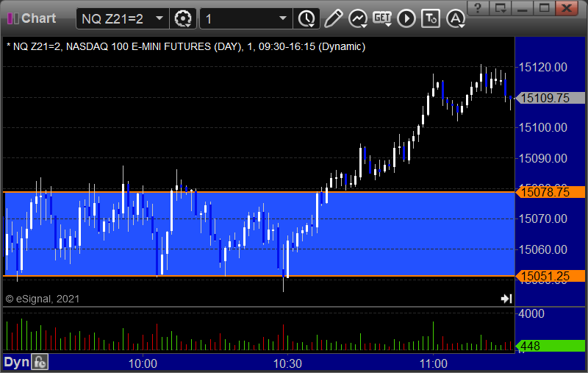
Task: Click the Chart window color icon
Action: pyautogui.click(x=12, y=18)
